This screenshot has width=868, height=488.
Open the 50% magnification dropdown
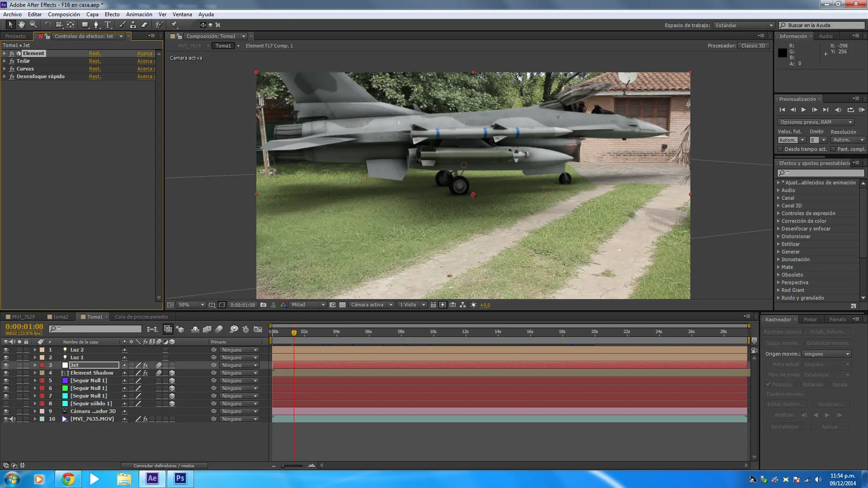[x=191, y=305]
